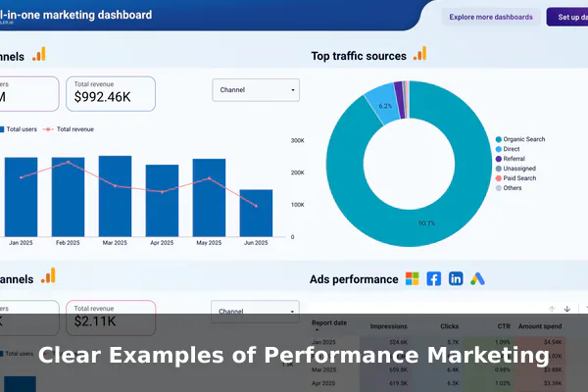Screen dimensions: 588x392
Task: Click the Google Ads icon in Ads performance
Action: [478, 278]
